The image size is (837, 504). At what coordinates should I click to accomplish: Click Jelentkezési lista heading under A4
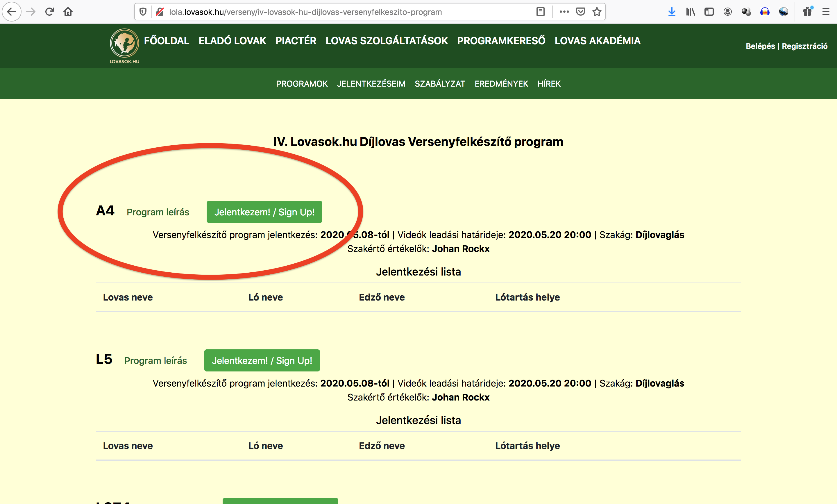click(418, 272)
